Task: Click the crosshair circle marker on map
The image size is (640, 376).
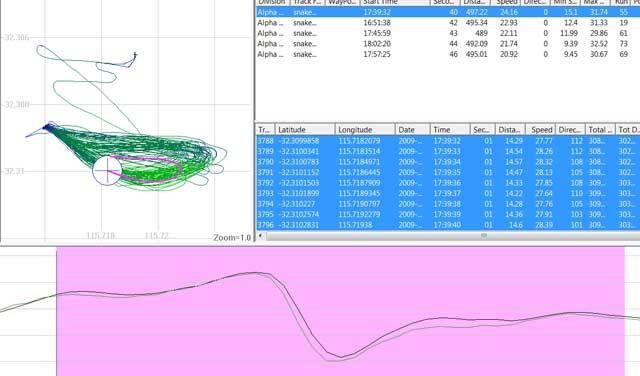Action: (x=107, y=170)
